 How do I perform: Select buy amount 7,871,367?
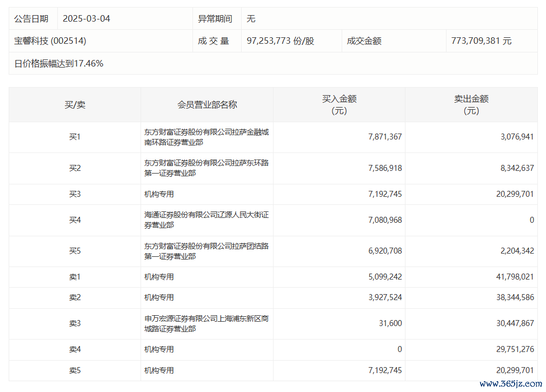tap(385, 137)
